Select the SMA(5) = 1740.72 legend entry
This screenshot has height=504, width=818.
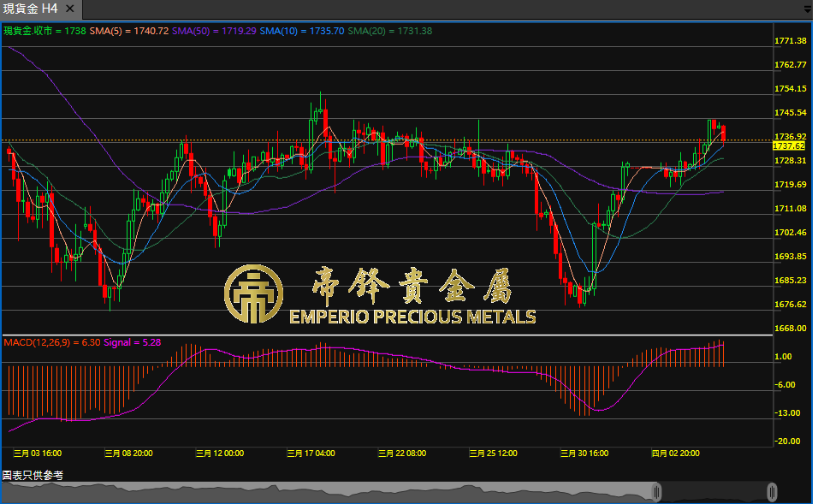point(129,31)
